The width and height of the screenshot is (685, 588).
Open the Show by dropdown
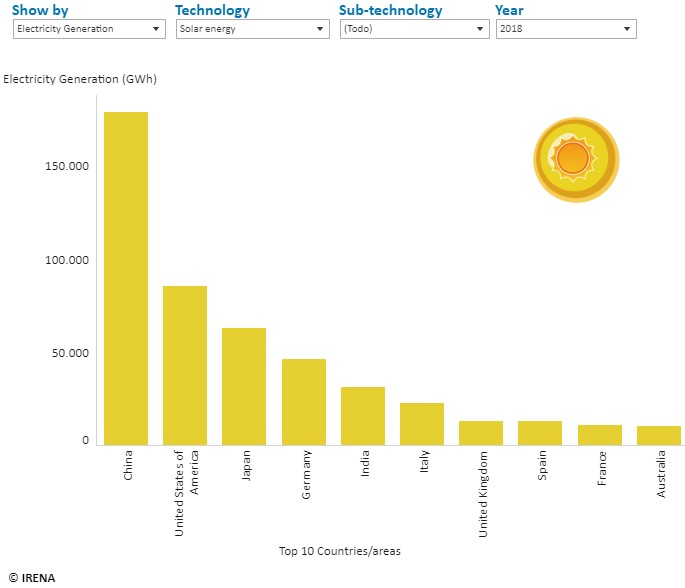(x=89, y=29)
